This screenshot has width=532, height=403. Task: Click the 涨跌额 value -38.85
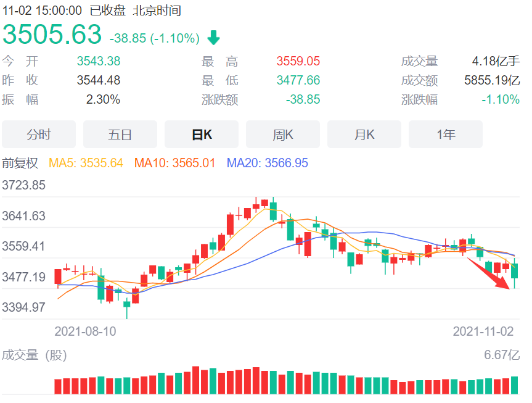303,99
